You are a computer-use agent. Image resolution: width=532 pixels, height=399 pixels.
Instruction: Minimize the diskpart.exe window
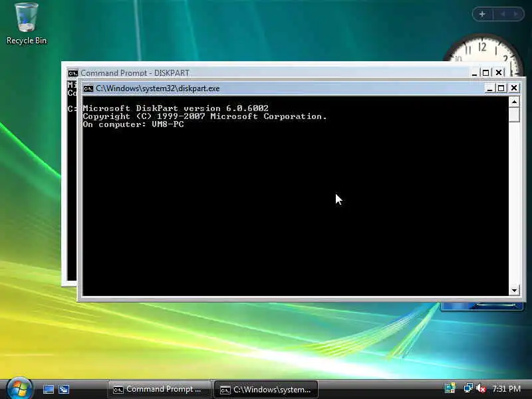click(x=489, y=88)
